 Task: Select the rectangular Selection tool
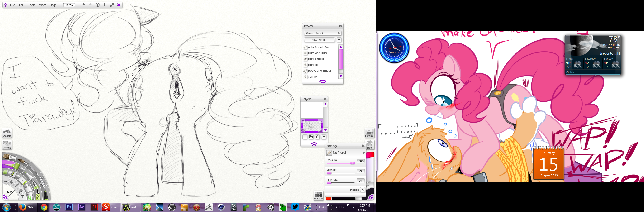5,180
